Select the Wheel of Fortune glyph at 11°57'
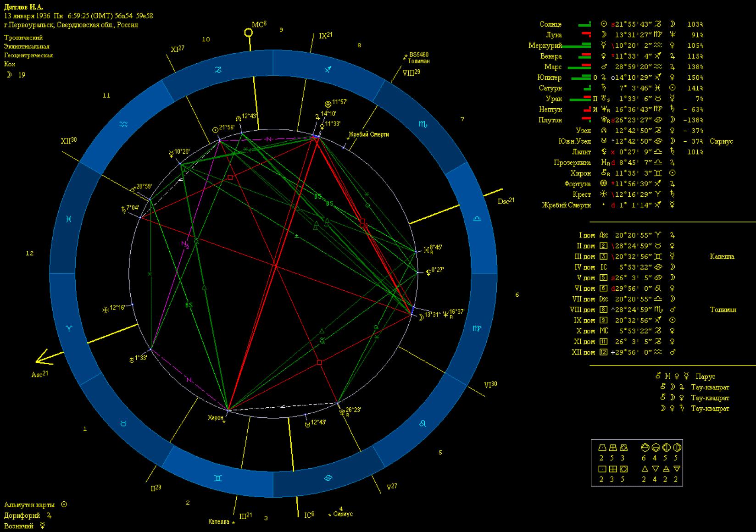The height and width of the screenshot is (532, 756). 328,104
